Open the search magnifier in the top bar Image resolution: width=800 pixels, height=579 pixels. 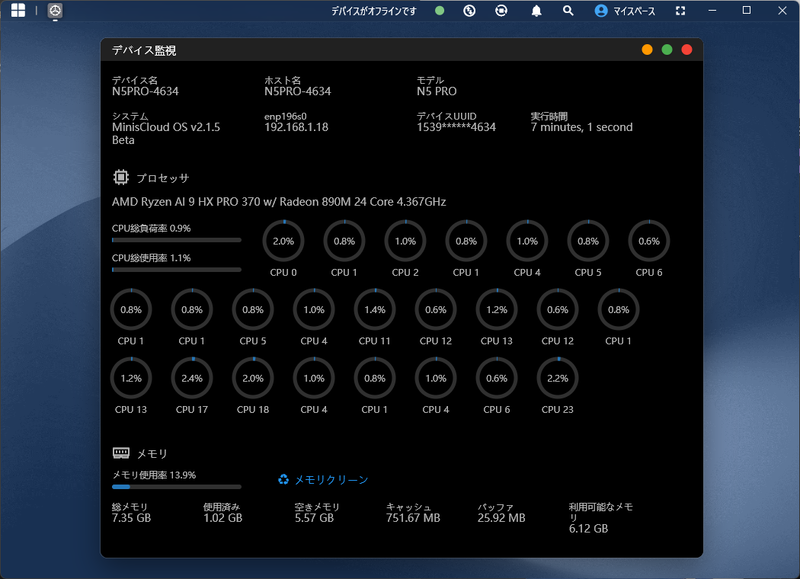tap(566, 11)
